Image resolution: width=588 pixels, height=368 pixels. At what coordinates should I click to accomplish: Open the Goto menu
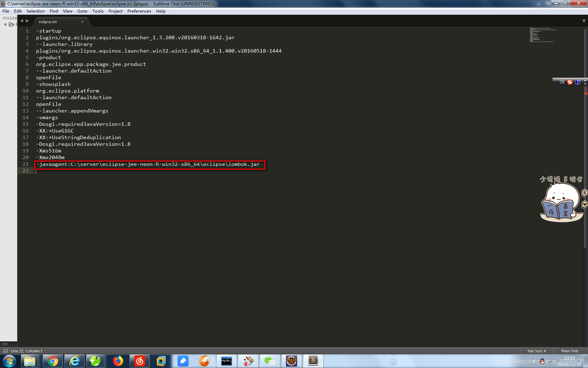pyautogui.click(x=82, y=11)
